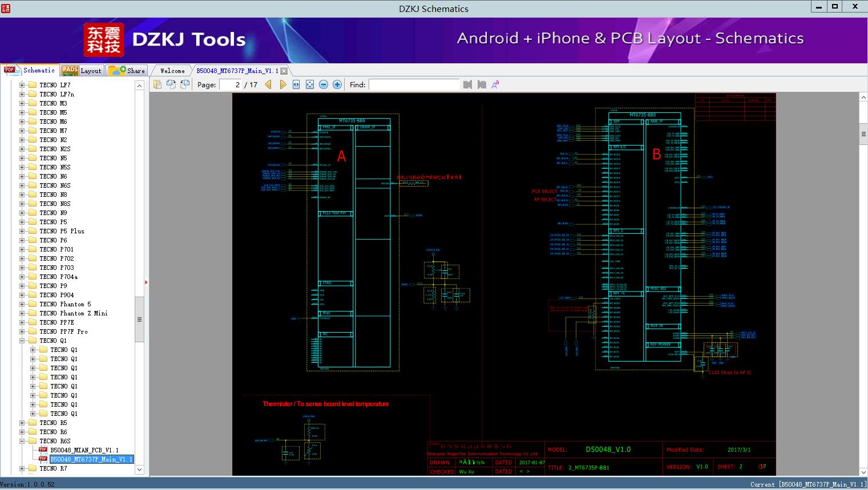868x490 pixels.
Task: Zoom out with the minus icon
Action: pyautogui.click(x=324, y=84)
